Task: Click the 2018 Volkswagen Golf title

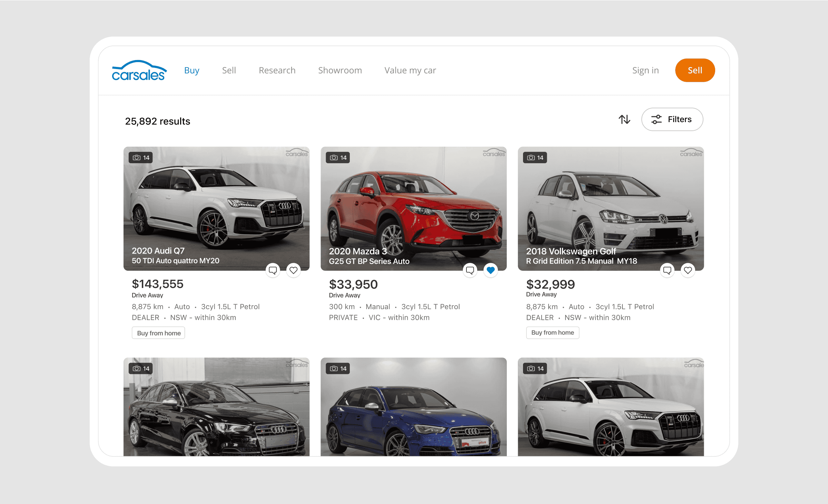Action: [571, 251]
